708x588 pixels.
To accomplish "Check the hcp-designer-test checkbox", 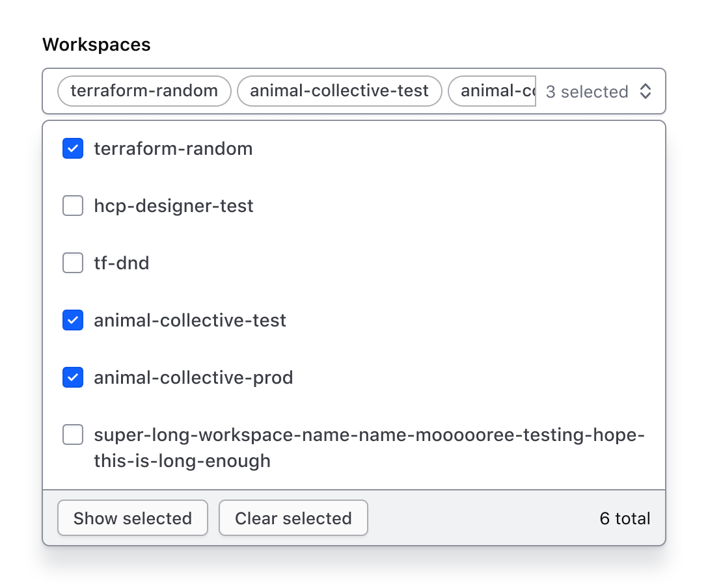I will (x=72, y=206).
